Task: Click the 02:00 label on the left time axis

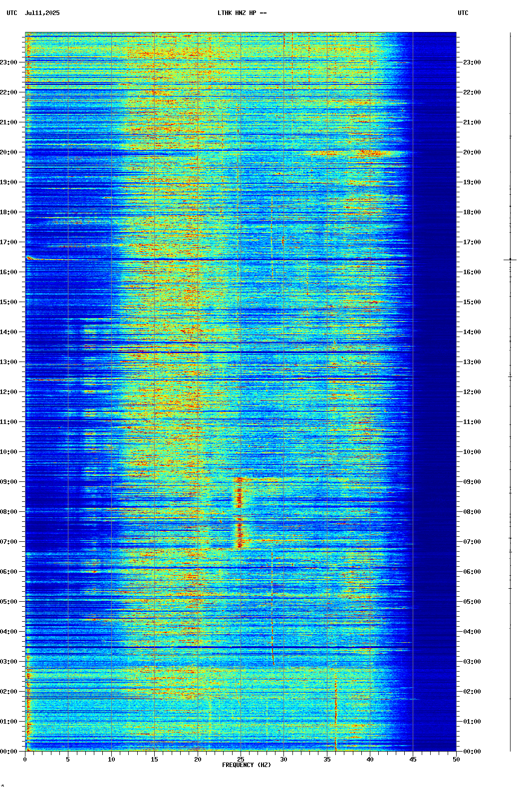Action: pos(8,692)
